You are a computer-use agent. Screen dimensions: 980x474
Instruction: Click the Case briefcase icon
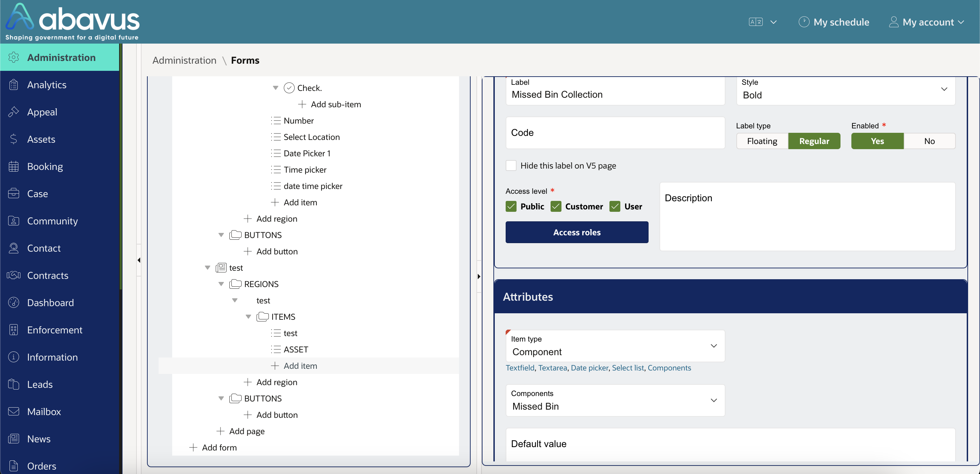(x=14, y=193)
